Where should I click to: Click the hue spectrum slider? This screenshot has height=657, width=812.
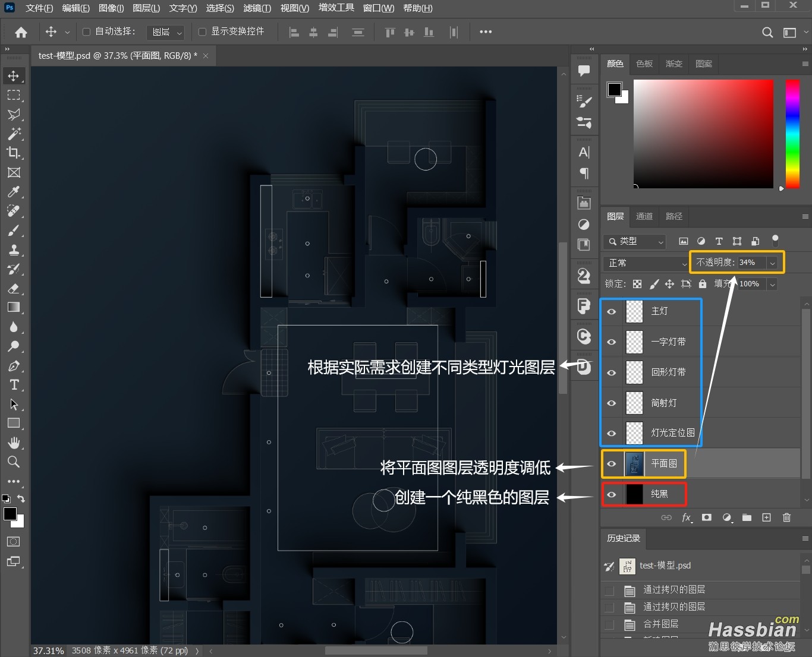[x=792, y=134]
